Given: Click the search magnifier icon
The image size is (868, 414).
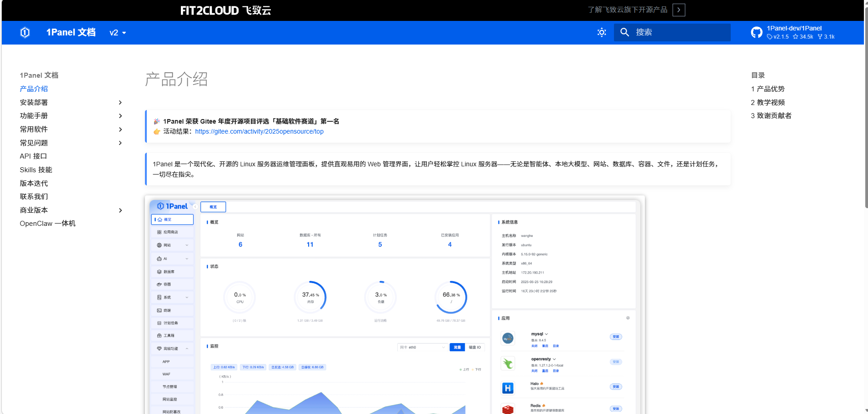Looking at the screenshot, I should 625,33.
